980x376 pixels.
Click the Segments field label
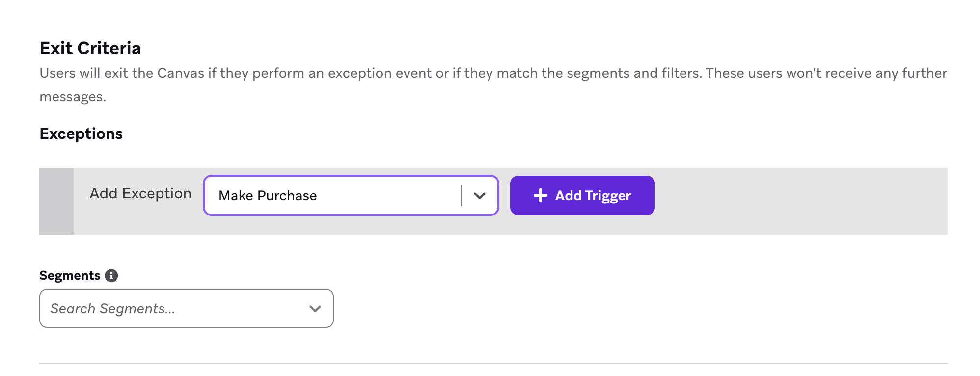point(70,276)
